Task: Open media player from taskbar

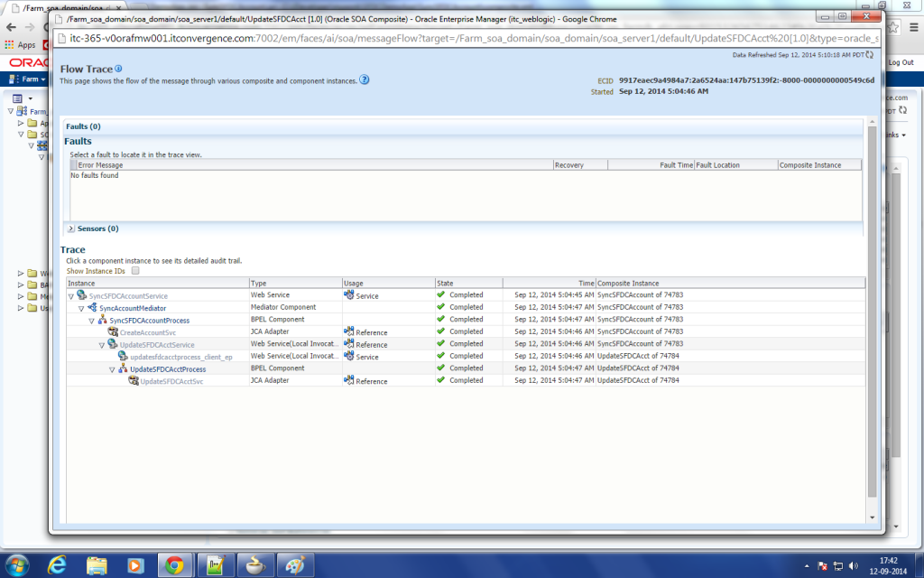Action: point(135,565)
